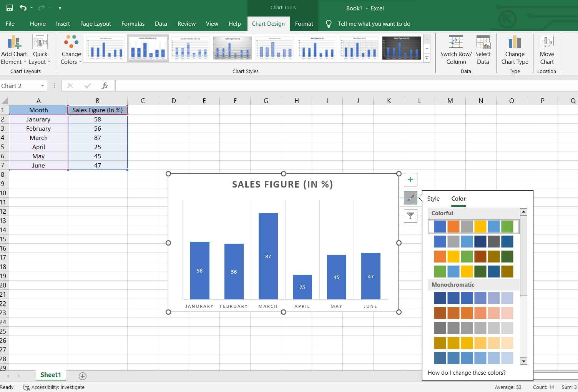Open the Format tab under Chart Tools
The width and height of the screenshot is (578, 392).
[304, 24]
